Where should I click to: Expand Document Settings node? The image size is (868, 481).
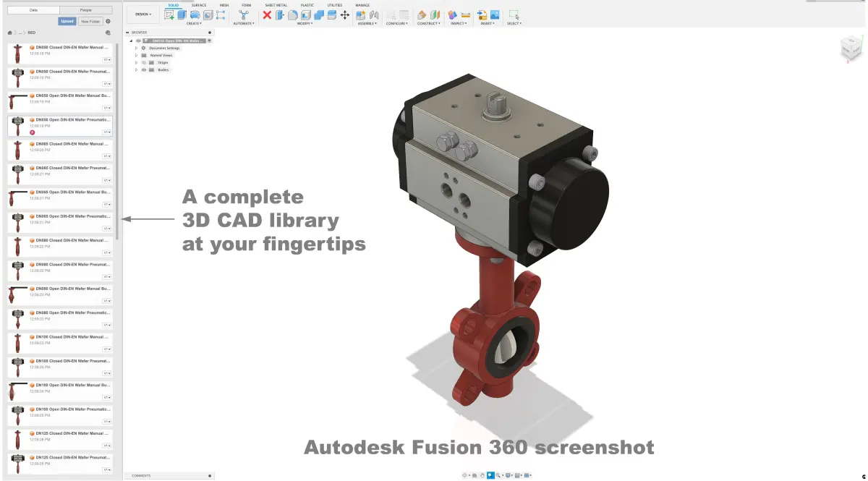(136, 48)
